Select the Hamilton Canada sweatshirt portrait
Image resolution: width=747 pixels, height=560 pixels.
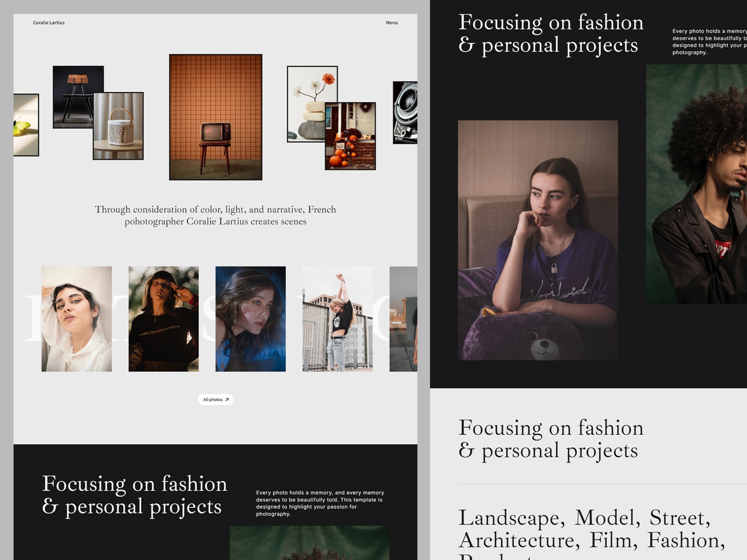163,319
